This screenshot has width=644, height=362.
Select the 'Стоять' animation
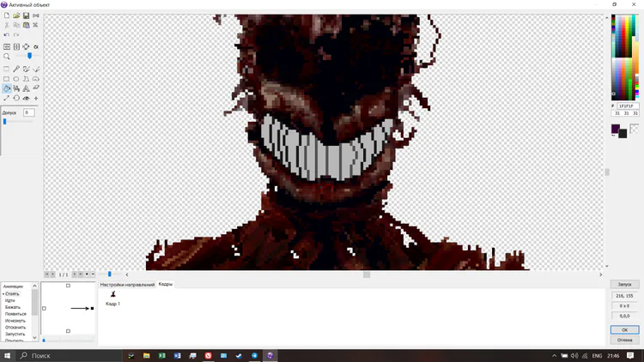click(12, 294)
